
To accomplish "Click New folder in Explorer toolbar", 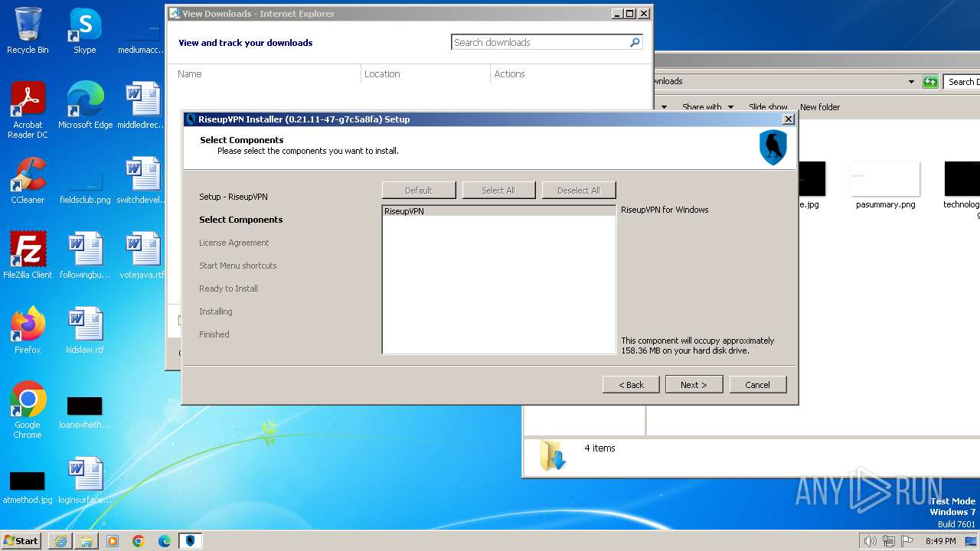I will click(x=820, y=107).
